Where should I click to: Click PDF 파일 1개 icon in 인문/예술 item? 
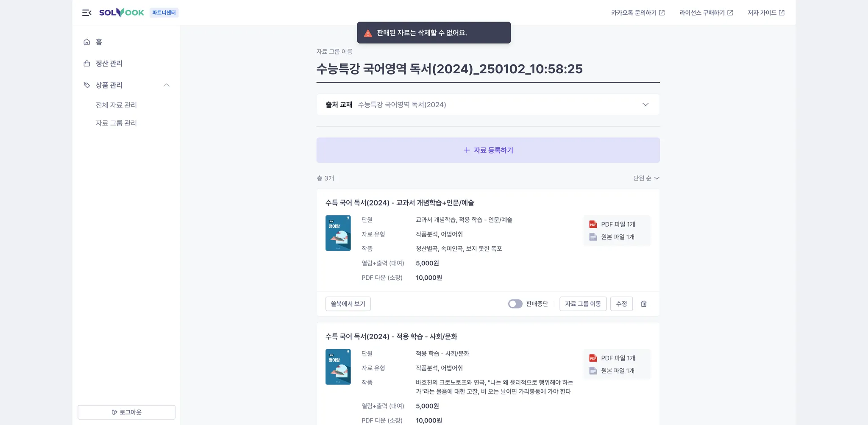[x=593, y=224]
